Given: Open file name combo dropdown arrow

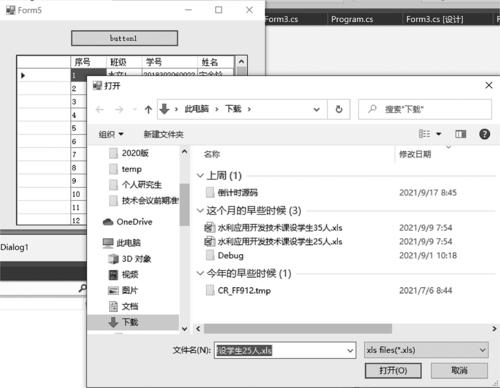Looking at the screenshot, I should 350,350.
